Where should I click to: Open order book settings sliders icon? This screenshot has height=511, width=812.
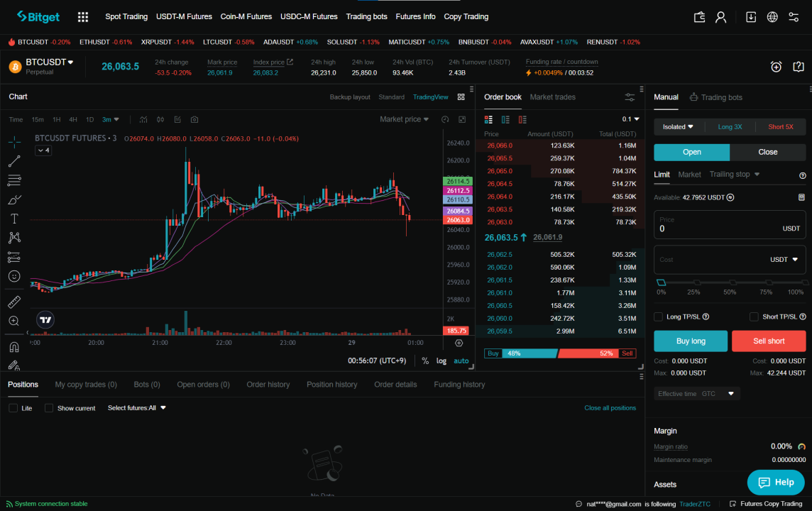coord(630,97)
